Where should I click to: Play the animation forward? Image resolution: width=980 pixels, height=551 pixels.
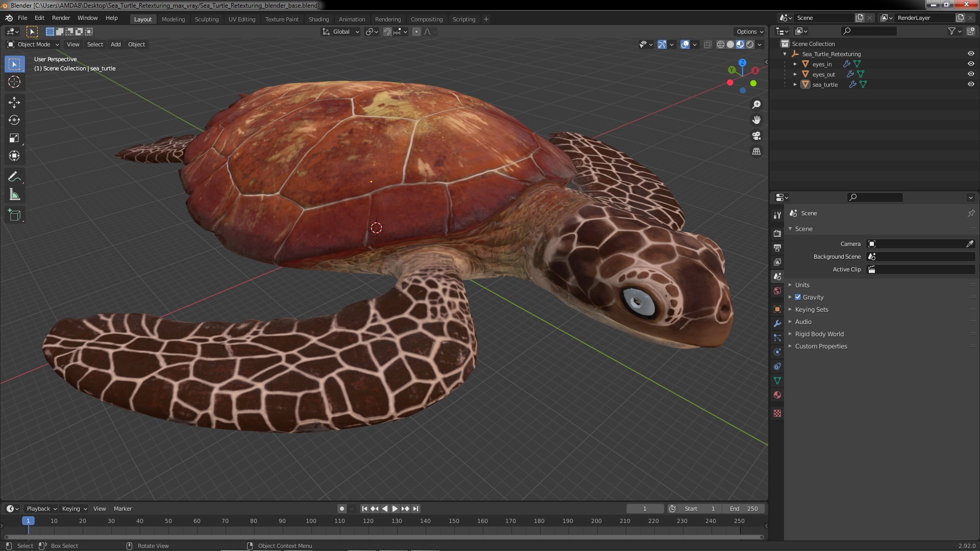point(395,509)
